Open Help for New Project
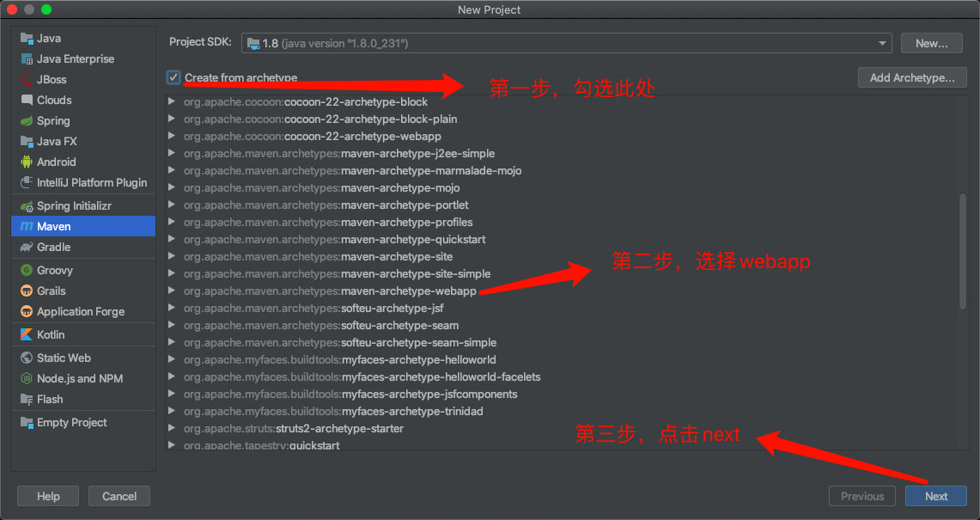The height and width of the screenshot is (520, 980). 48,496
